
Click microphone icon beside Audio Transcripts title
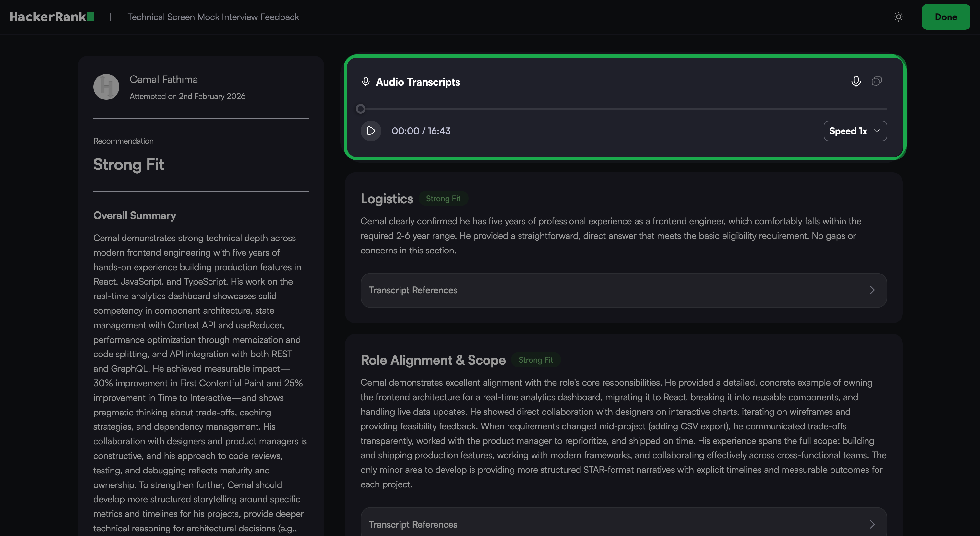pyautogui.click(x=365, y=82)
